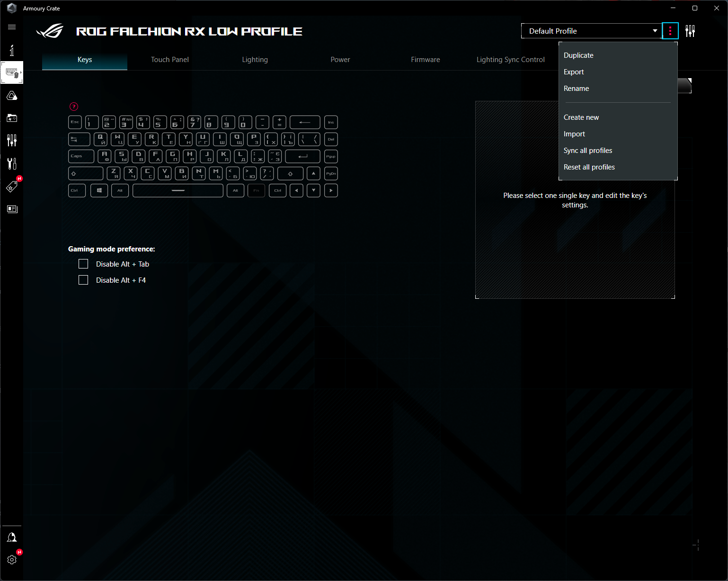
Task: Enable Disable Alt + F4 checkbox
Action: pyautogui.click(x=83, y=280)
